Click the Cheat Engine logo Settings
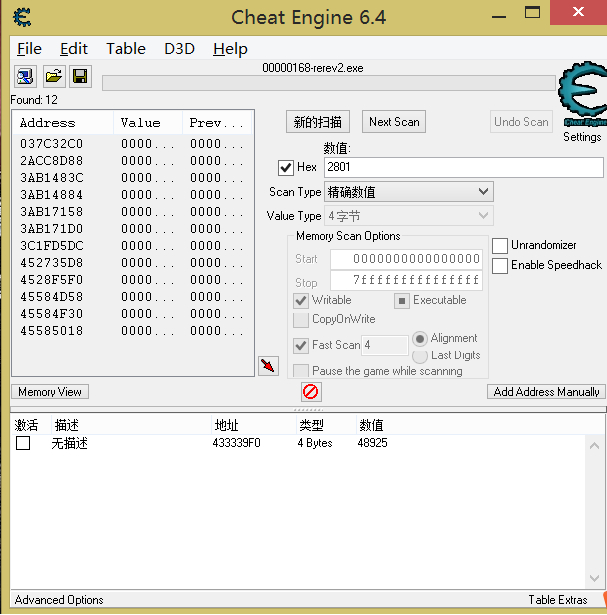The height and width of the screenshot is (615, 607). tap(582, 94)
